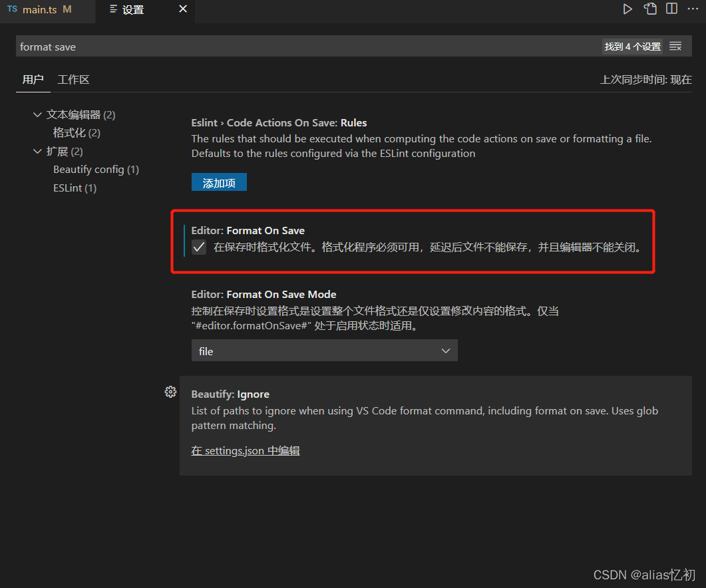
Task: Select the 用户 settings tab
Action: [x=33, y=79]
